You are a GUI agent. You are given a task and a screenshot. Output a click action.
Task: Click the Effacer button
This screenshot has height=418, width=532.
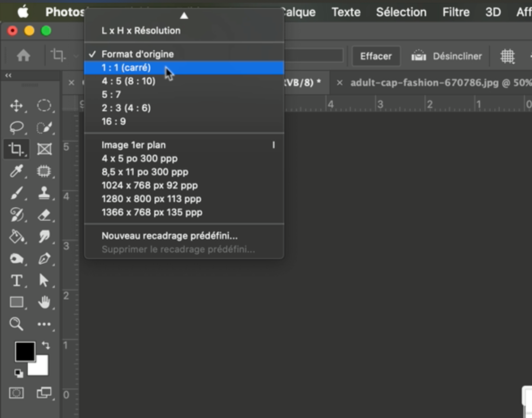pyautogui.click(x=376, y=56)
